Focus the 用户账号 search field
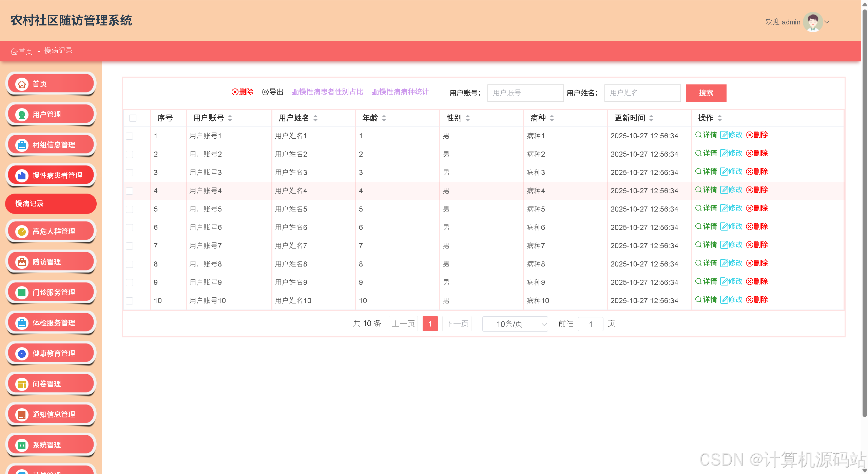This screenshot has height=474, width=868. pyautogui.click(x=525, y=93)
